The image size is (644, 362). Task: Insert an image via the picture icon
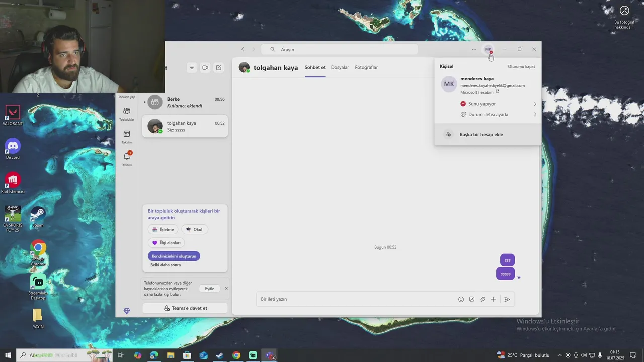(x=472, y=299)
